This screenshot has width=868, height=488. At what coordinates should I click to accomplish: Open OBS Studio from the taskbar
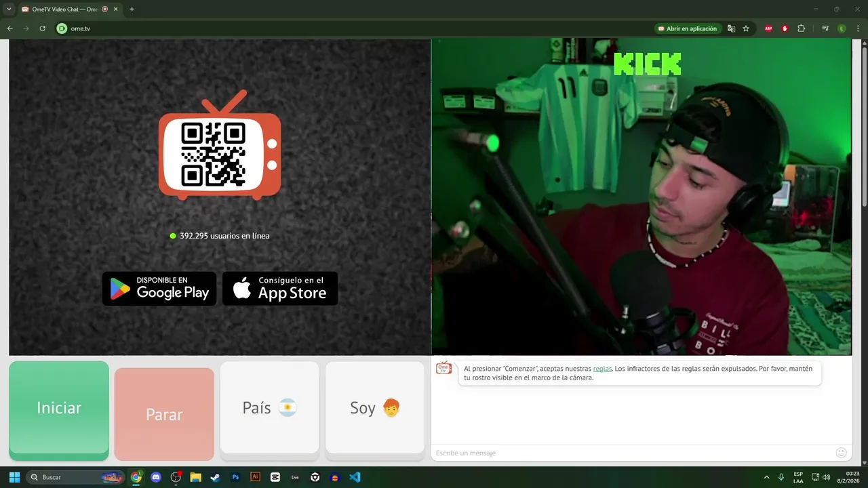[x=176, y=477]
